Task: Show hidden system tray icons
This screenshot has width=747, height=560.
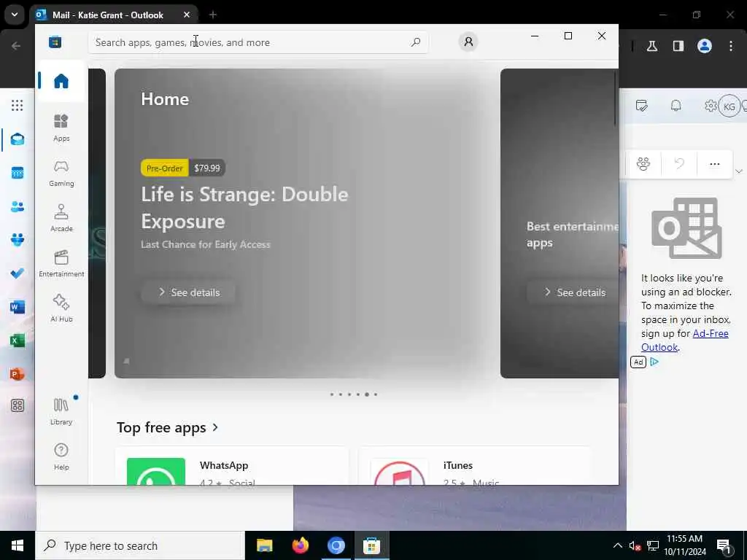Action: tap(617, 545)
